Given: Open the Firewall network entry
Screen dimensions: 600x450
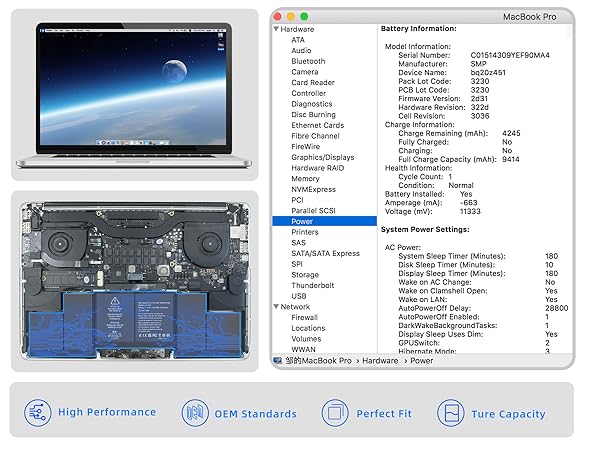Looking at the screenshot, I should pyautogui.click(x=305, y=317).
